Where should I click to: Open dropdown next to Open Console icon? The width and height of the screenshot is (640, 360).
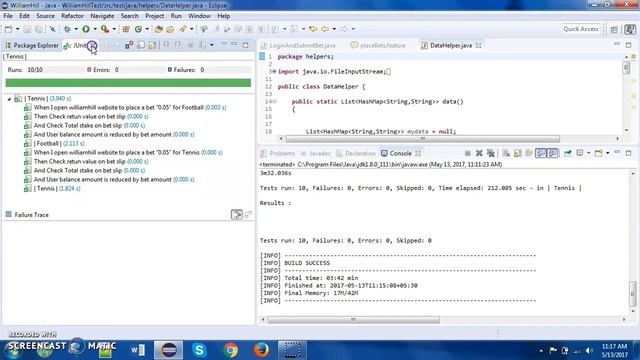[608, 153]
